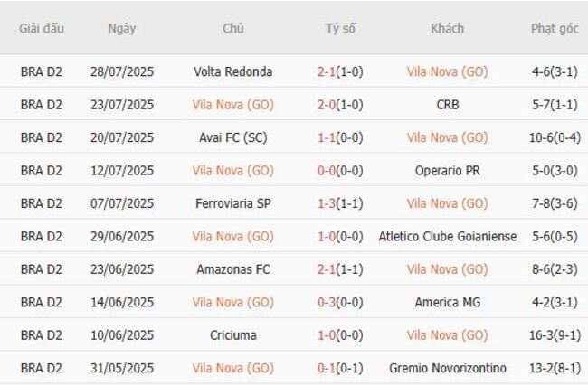Click the Operario PR team link
Image resolution: width=588 pixels, height=386 pixels.
click(x=447, y=171)
